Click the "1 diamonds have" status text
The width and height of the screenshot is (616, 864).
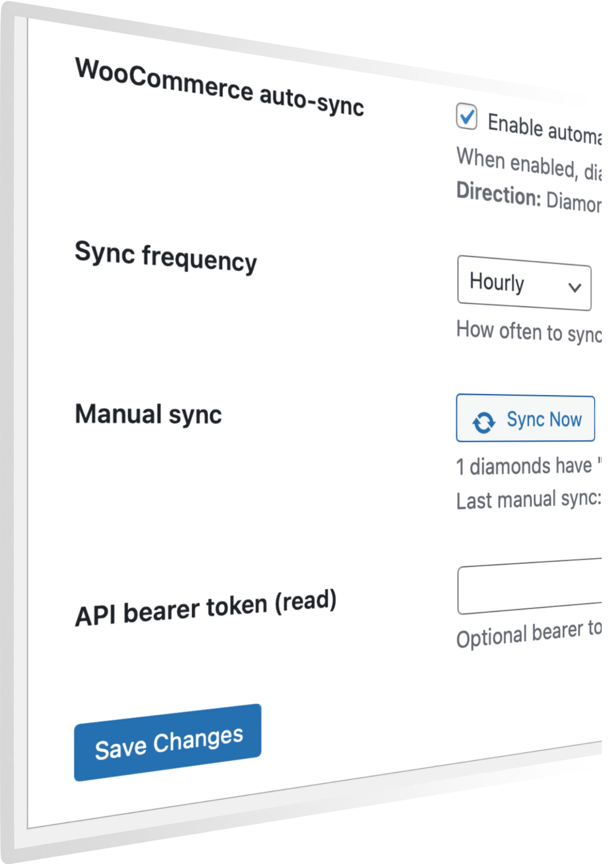coord(524,466)
